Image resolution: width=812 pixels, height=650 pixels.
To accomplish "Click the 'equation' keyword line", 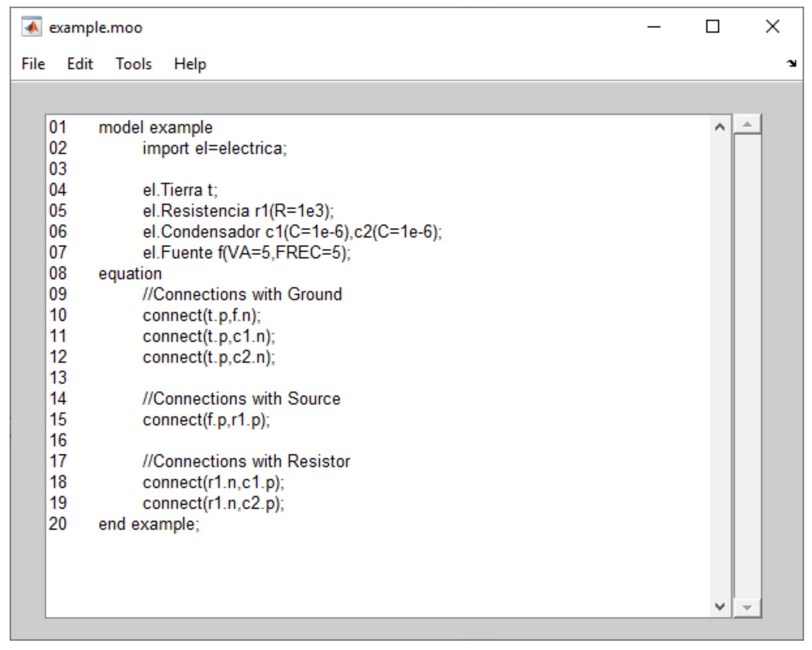I will (130, 274).
